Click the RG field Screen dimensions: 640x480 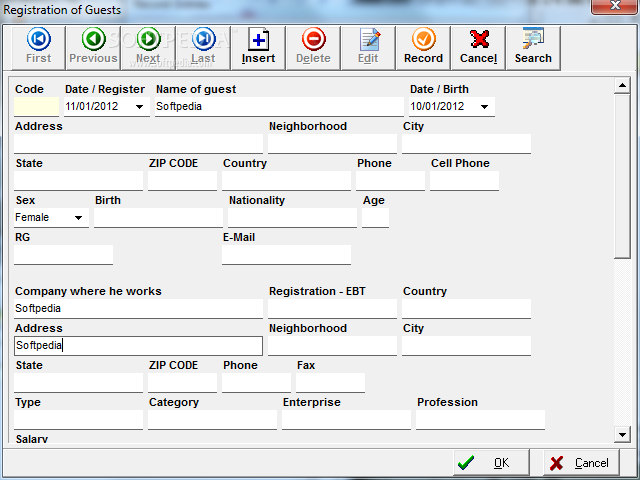pyautogui.click(x=63, y=255)
